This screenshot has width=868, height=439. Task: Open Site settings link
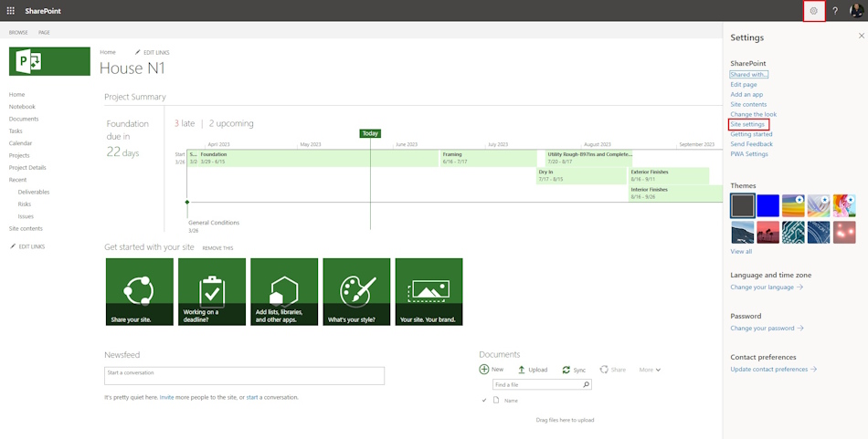coord(747,124)
